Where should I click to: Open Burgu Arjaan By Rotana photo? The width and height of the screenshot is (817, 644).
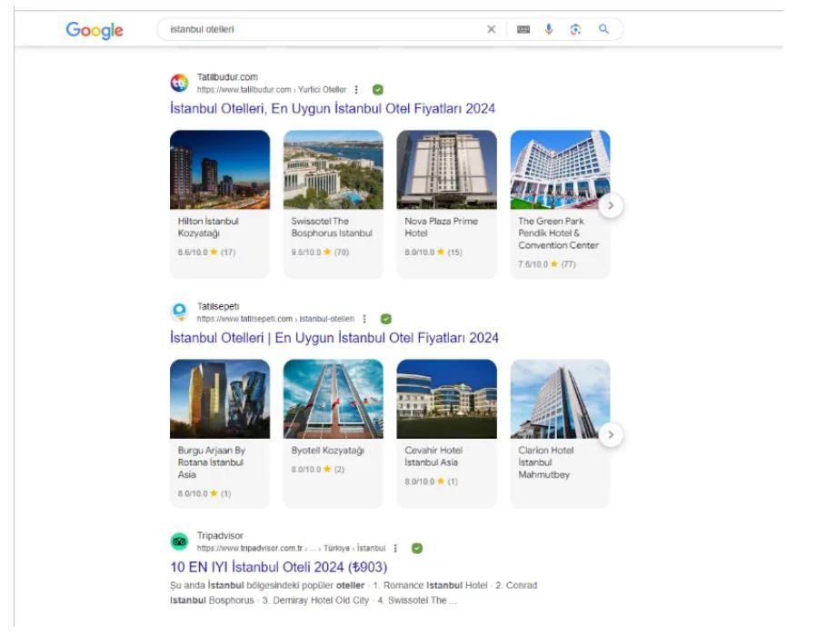[220, 399]
